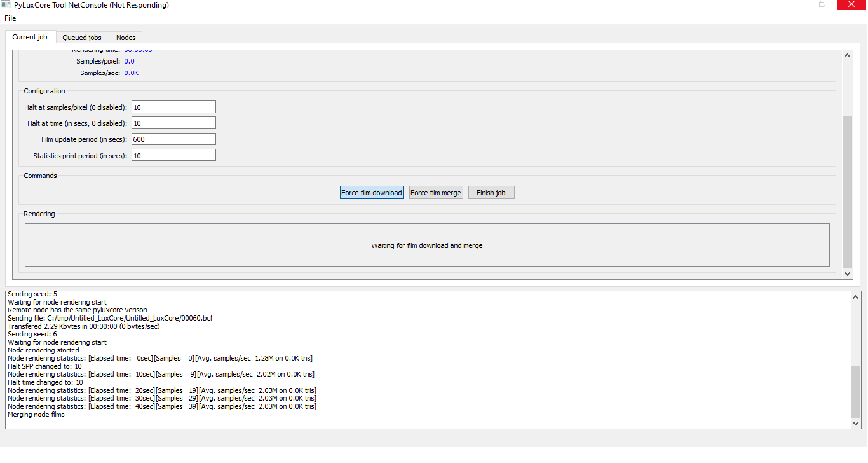
Task: Click the Force film merge button
Action: pos(436,192)
